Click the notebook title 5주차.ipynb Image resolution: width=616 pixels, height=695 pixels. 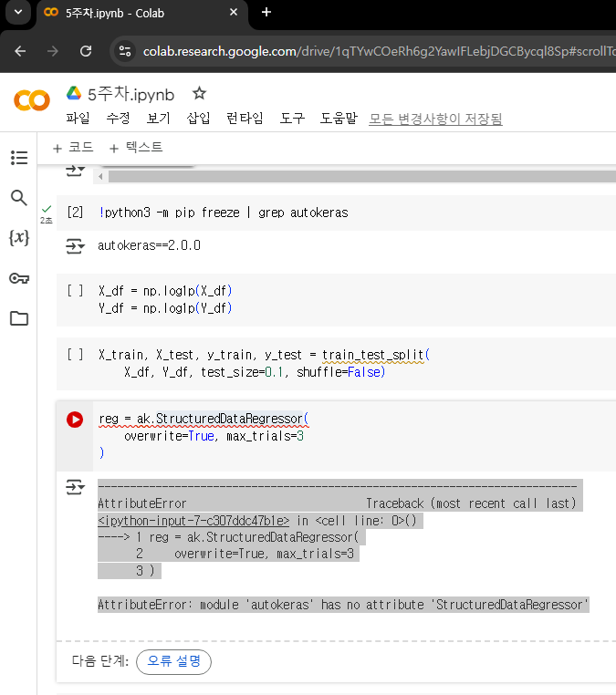(x=131, y=94)
